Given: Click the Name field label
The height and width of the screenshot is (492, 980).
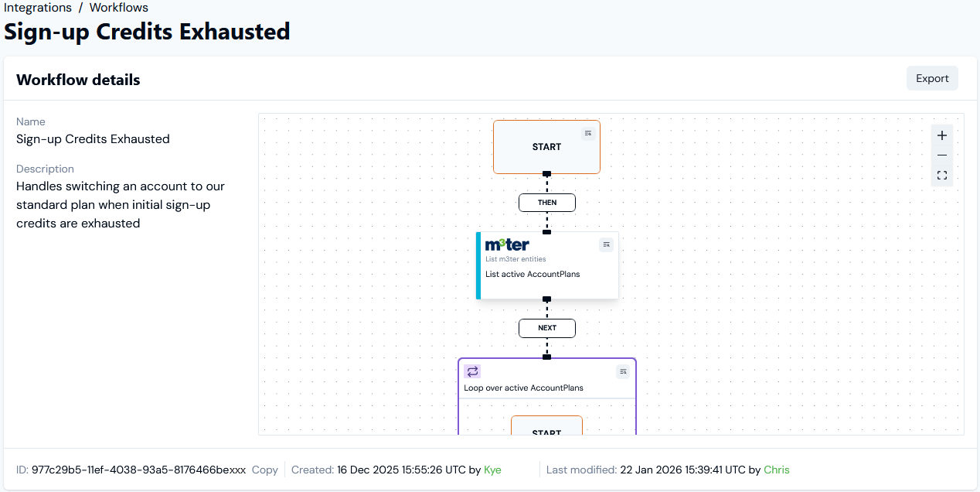Looking at the screenshot, I should click(x=31, y=121).
